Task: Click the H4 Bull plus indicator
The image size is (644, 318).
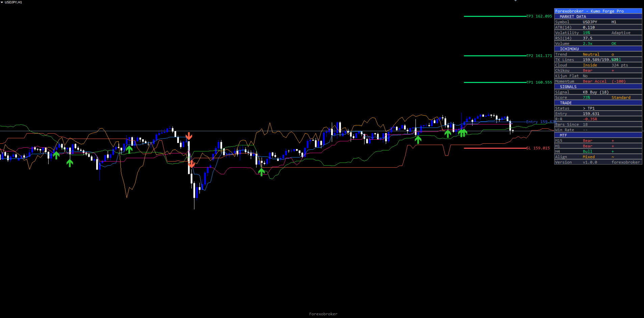Action: click(x=613, y=151)
